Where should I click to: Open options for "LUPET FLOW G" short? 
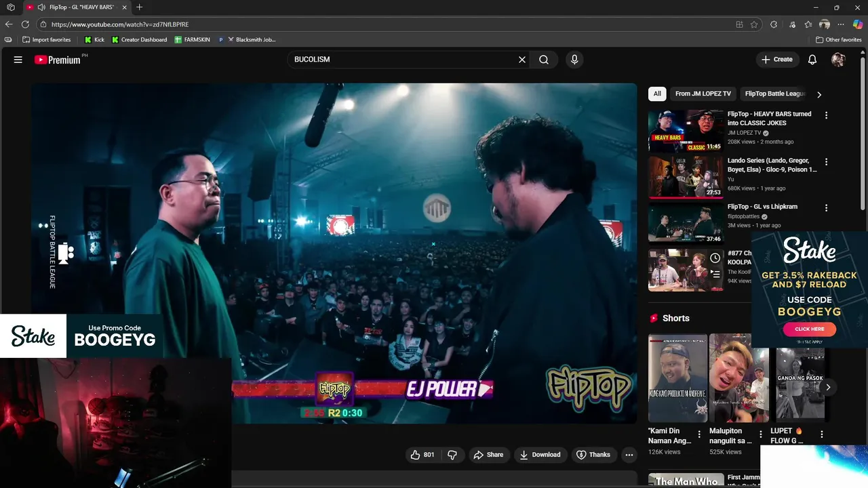click(821, 434)
